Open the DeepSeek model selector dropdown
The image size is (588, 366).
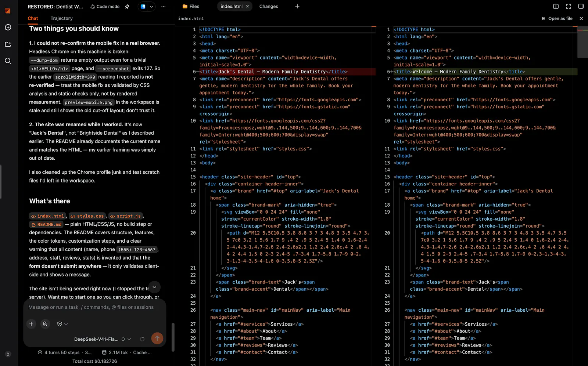click(102, 339)
